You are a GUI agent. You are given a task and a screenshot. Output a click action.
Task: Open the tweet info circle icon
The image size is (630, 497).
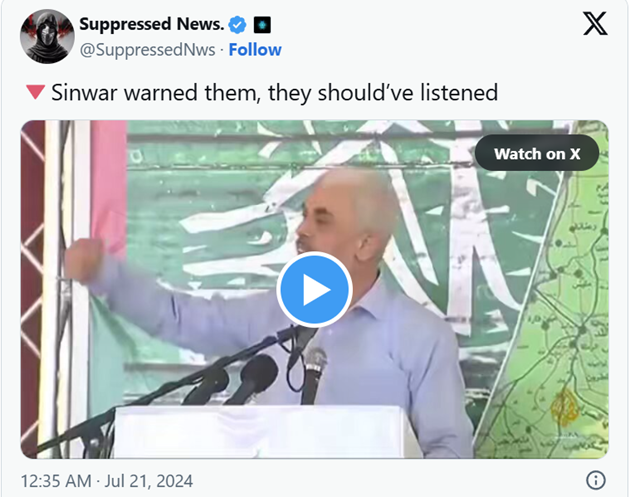pos(595,480)
